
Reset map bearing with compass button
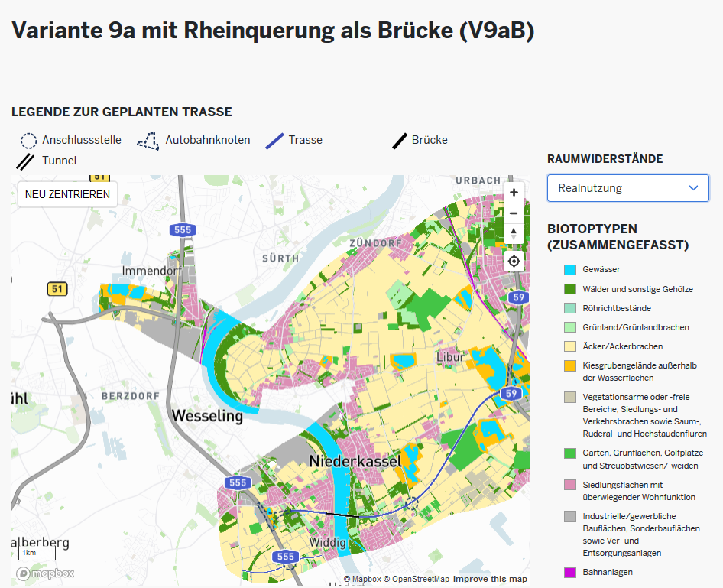click(x=514, y=233)
